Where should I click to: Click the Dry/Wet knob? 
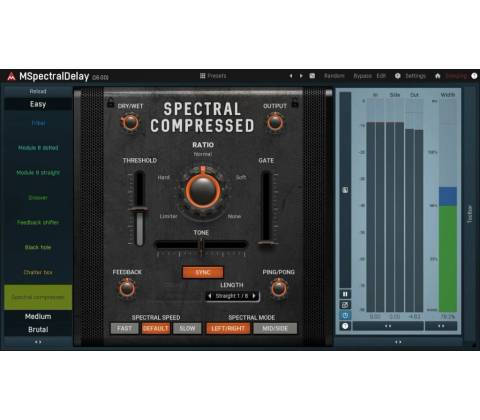pyautogui.click(x=130, y=123)
